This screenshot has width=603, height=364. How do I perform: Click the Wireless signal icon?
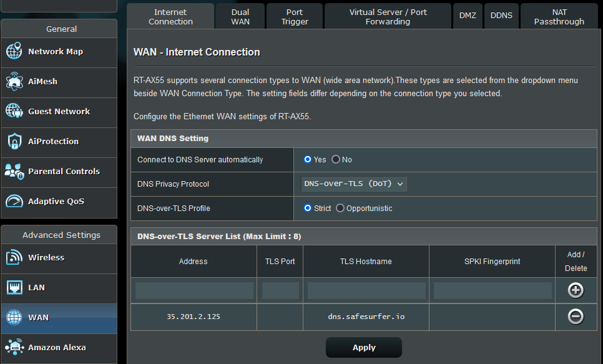pos(14,257)
